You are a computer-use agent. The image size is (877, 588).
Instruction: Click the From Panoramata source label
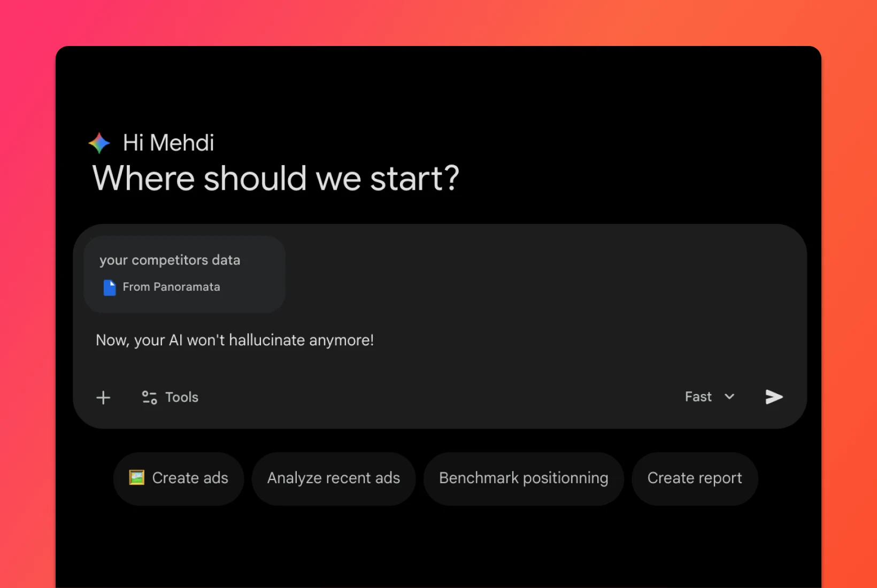tap(171, 287)
